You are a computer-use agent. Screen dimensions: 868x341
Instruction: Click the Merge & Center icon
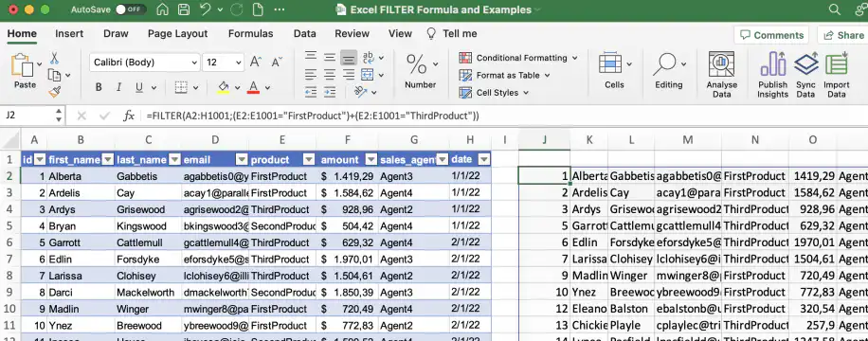point(367,74)
